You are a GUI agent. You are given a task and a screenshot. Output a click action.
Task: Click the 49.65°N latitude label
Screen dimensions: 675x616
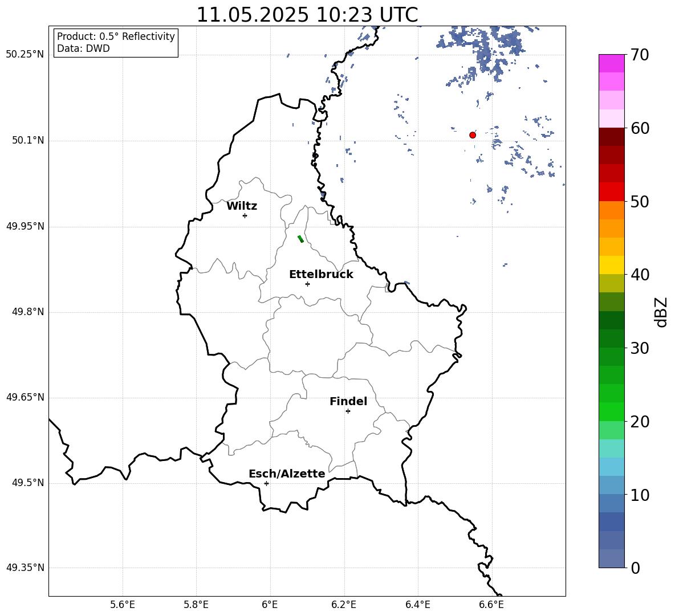coord(25,397)
